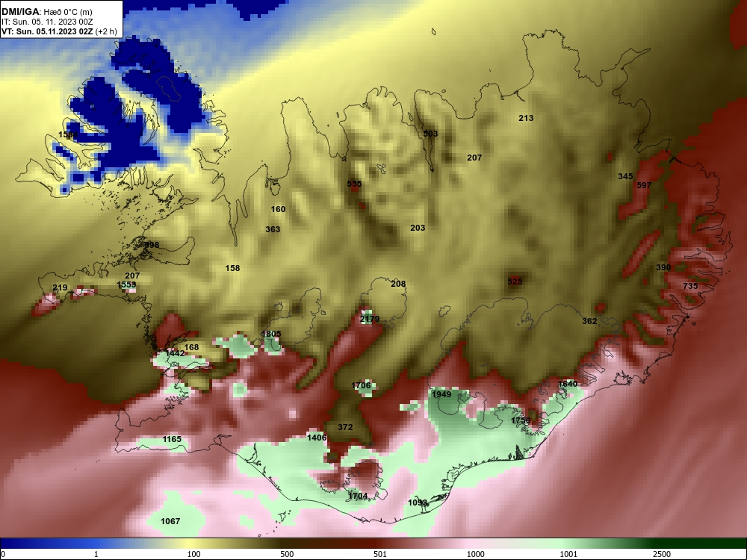Click the title "DMI/IGA: Hæð 0°C (m)"
This screenshot has height=560, width=747.
(x=46, y=12)
